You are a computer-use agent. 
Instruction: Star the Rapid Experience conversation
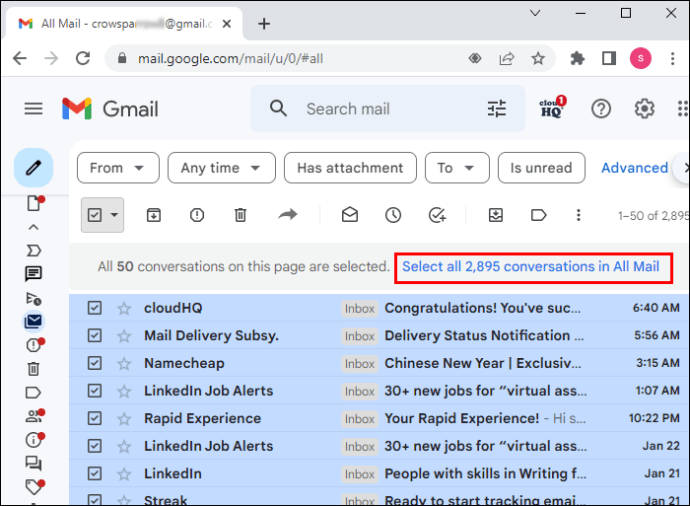[124, 418]
